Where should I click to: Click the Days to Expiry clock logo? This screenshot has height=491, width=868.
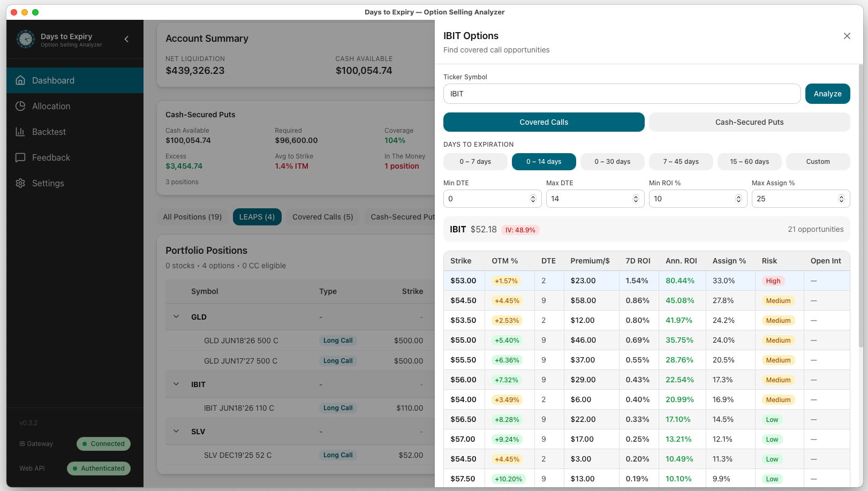click(x=26, y=39)
